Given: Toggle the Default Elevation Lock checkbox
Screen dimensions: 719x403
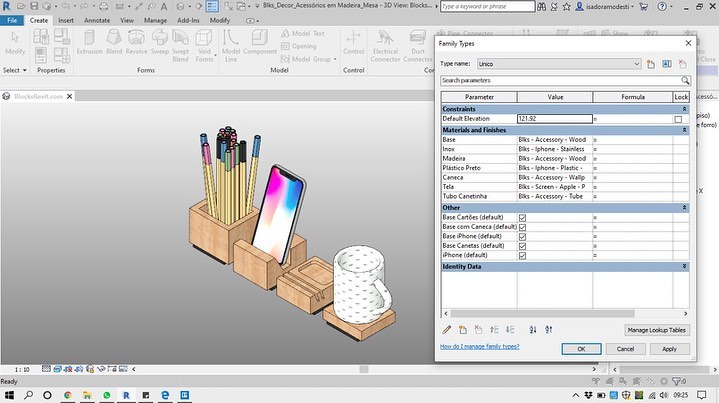Looking at the screenshot, I should [678, 119].
